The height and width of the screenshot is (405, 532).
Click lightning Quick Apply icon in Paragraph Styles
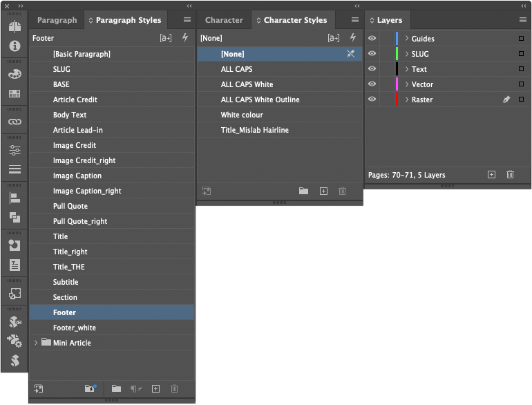coord(185,37)
